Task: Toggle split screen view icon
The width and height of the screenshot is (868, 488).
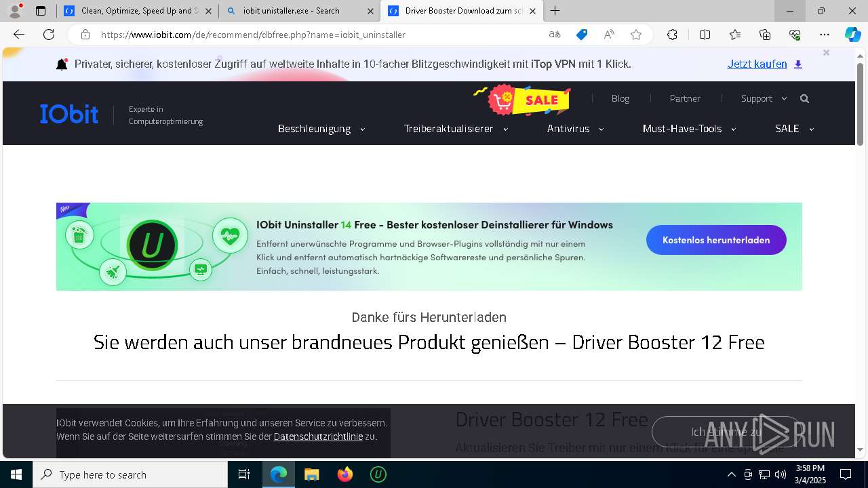Action: [x=705, y=35]
